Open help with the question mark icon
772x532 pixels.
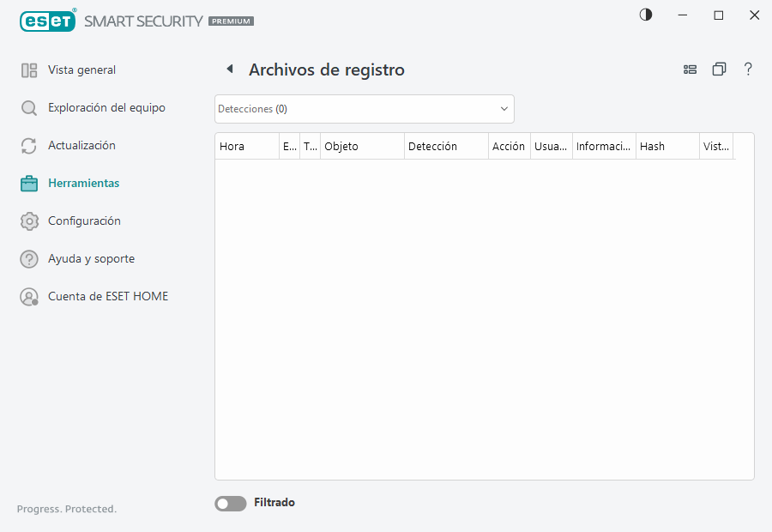748,70
